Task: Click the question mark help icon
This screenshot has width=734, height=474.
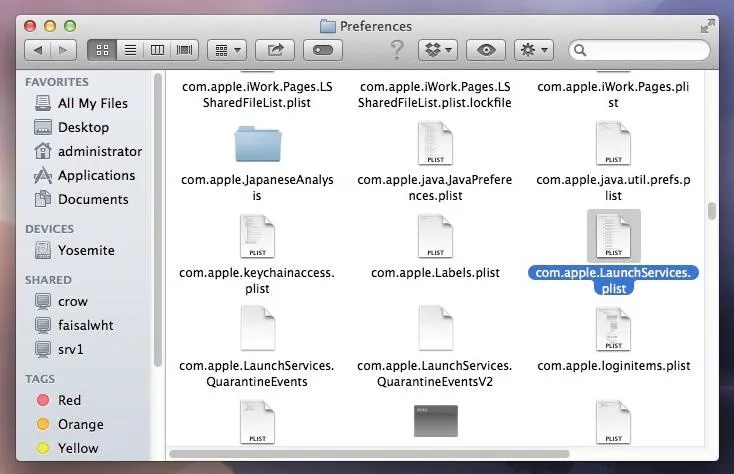Action: (x=397, y=50)
